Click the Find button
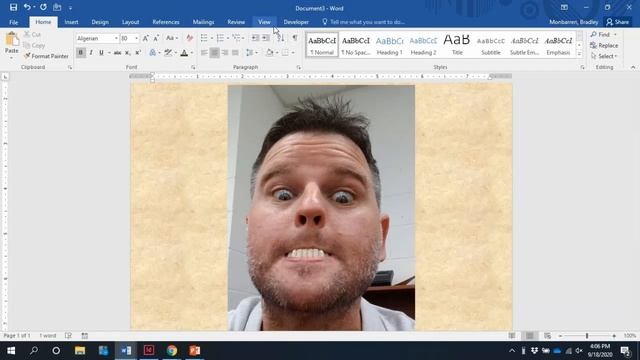The width and height of the screenshot is (640, 360). point(603,35)
